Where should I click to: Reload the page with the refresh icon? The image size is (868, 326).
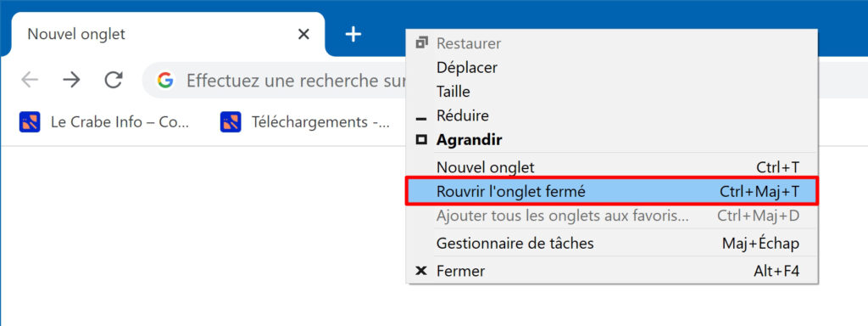pos(114,81)
